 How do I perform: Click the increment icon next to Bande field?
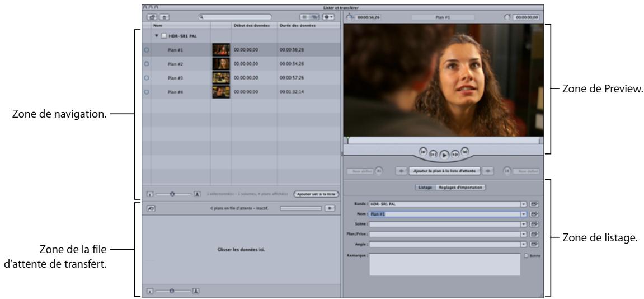(x=534, y=204)
